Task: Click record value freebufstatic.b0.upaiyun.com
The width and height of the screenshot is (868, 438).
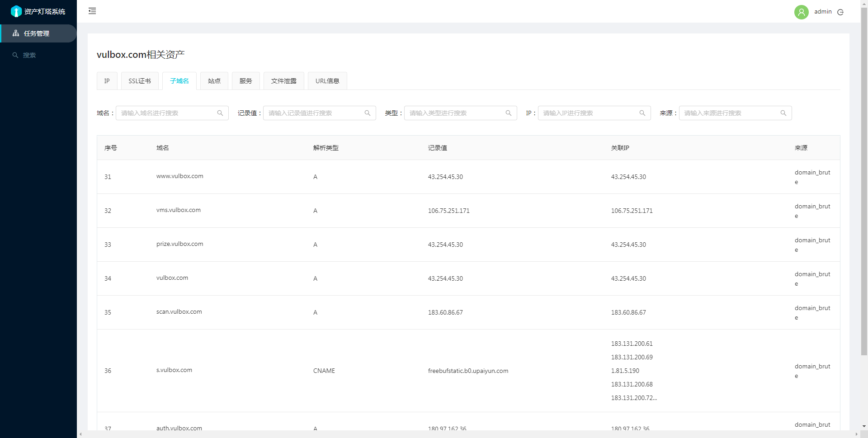Action: click(468, 371)
